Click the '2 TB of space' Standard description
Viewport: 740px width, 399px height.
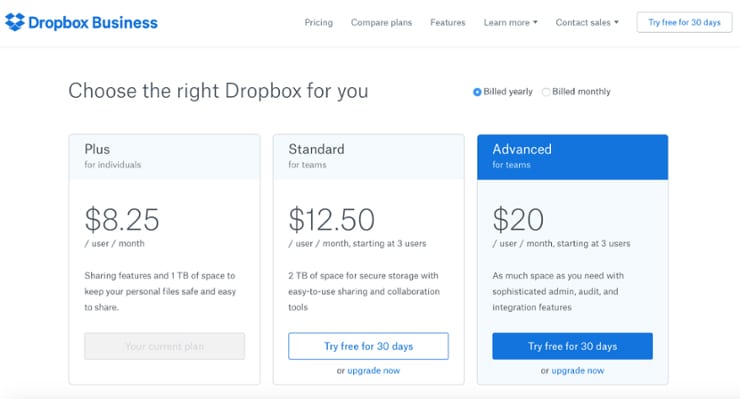(x=364, y=291)
